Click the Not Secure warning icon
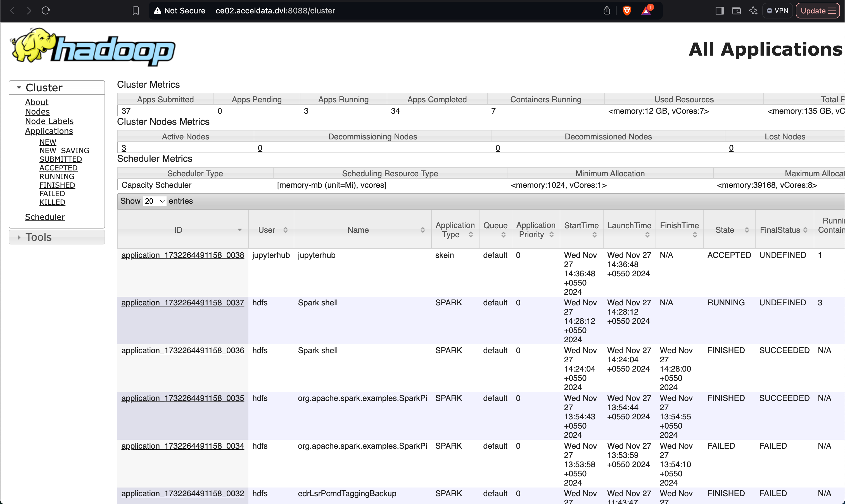This screenshot has width=845, height=504. (x=157, y=11)
